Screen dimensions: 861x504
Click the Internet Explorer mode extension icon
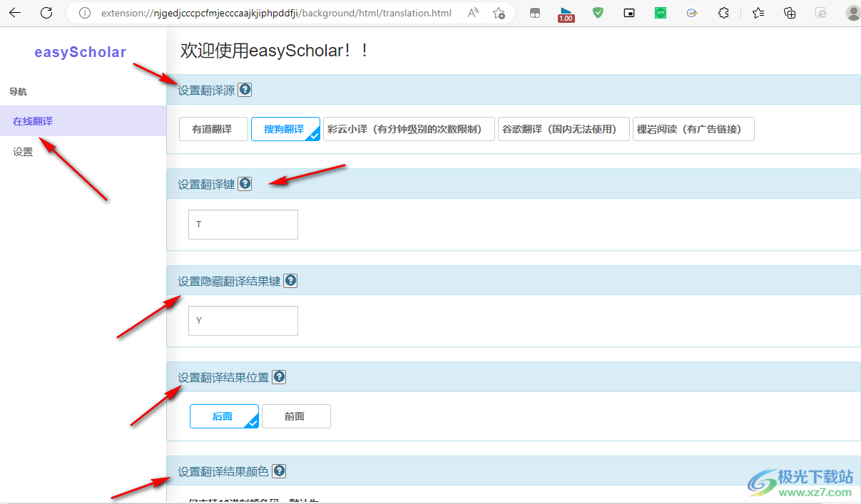692,13
